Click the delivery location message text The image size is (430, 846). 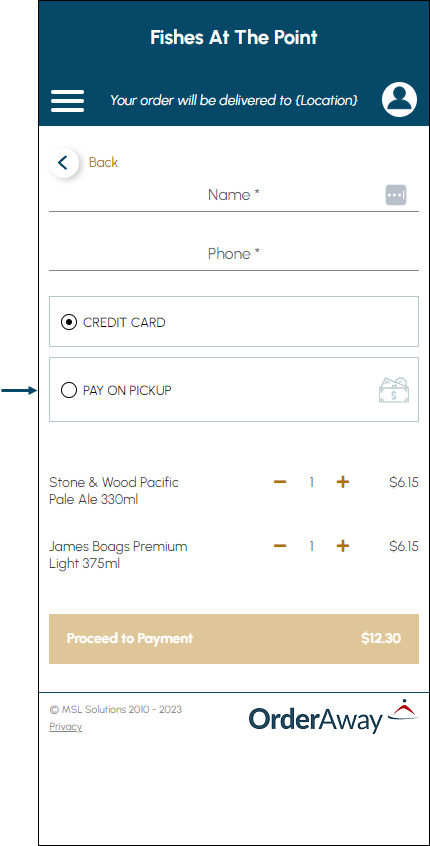(234, 100)
